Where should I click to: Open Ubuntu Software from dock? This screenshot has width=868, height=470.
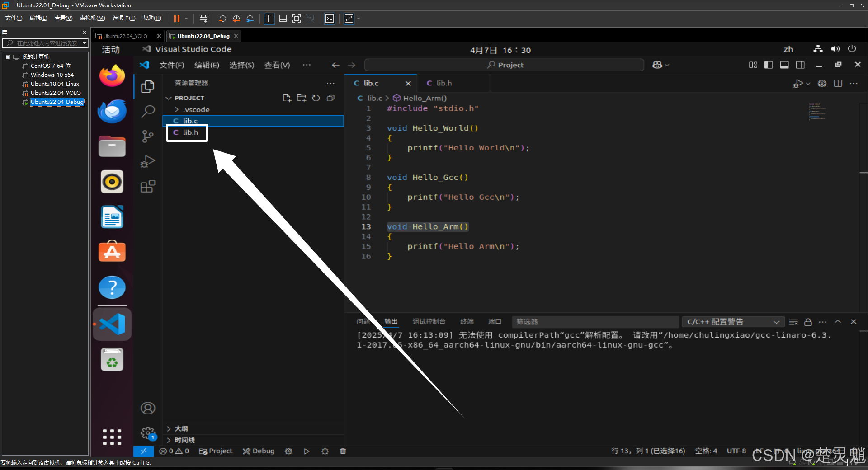112,251
